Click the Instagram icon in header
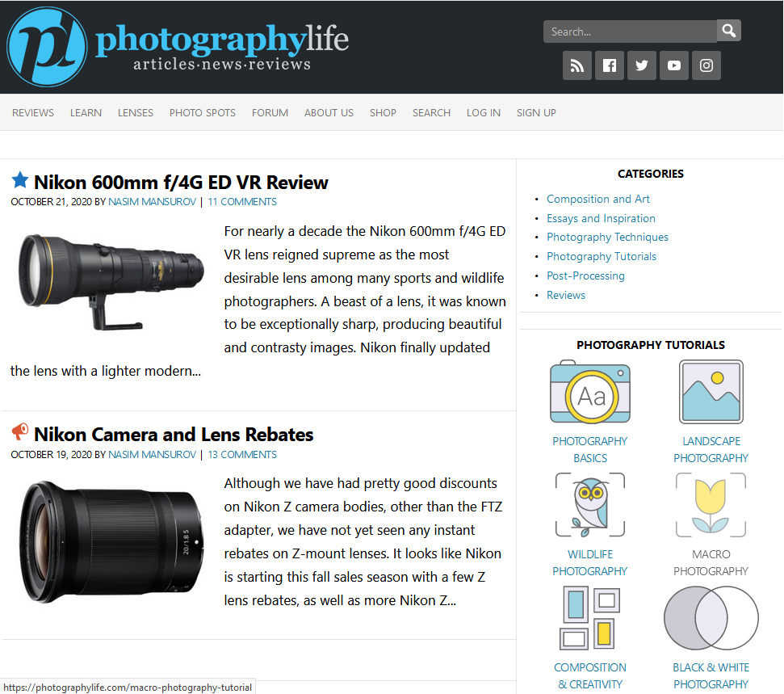The height and width of the screenshot is (694, 784). [706, 65]
